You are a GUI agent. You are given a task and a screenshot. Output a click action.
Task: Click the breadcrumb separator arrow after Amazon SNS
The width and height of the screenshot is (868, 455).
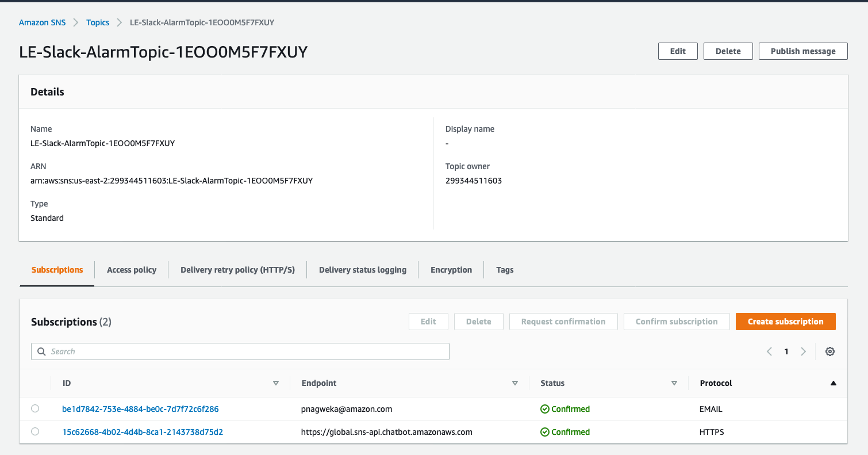75,22
